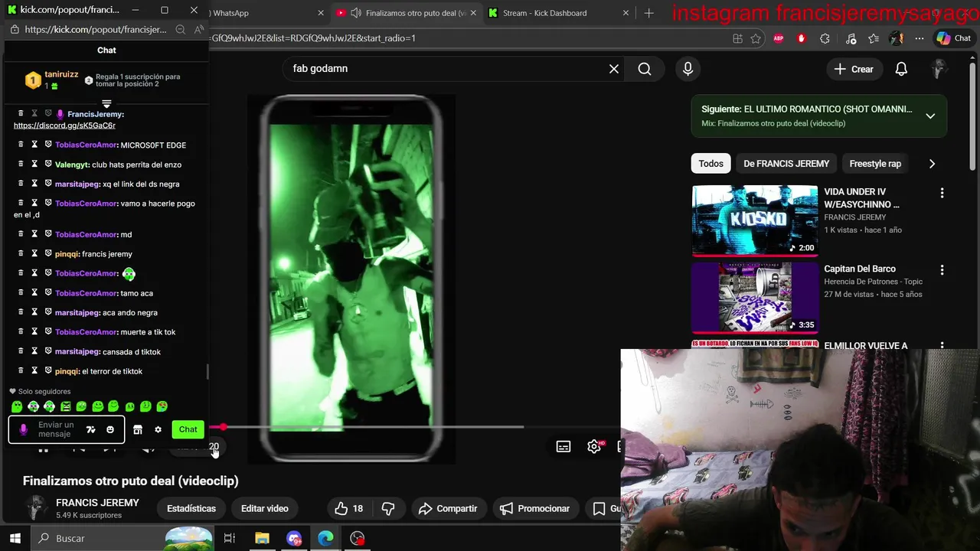Open browser settings and more menu
The image size is (980, 551).
(920, 38)
